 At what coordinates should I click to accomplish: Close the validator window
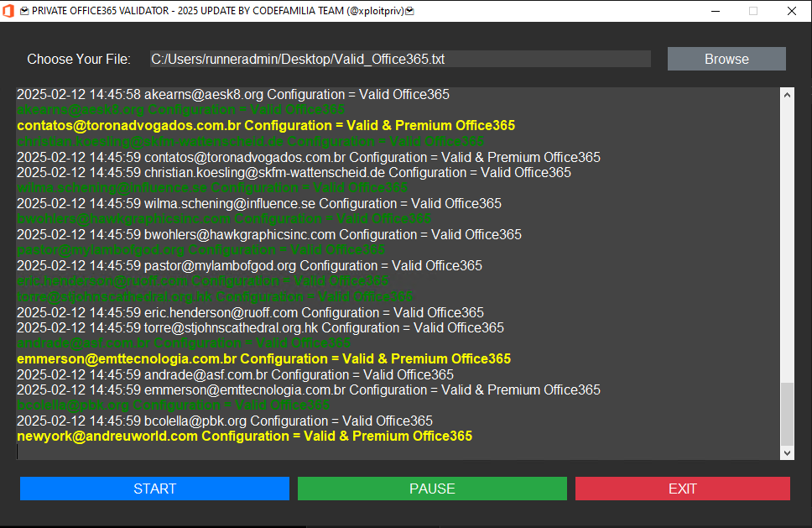[792, 11]
